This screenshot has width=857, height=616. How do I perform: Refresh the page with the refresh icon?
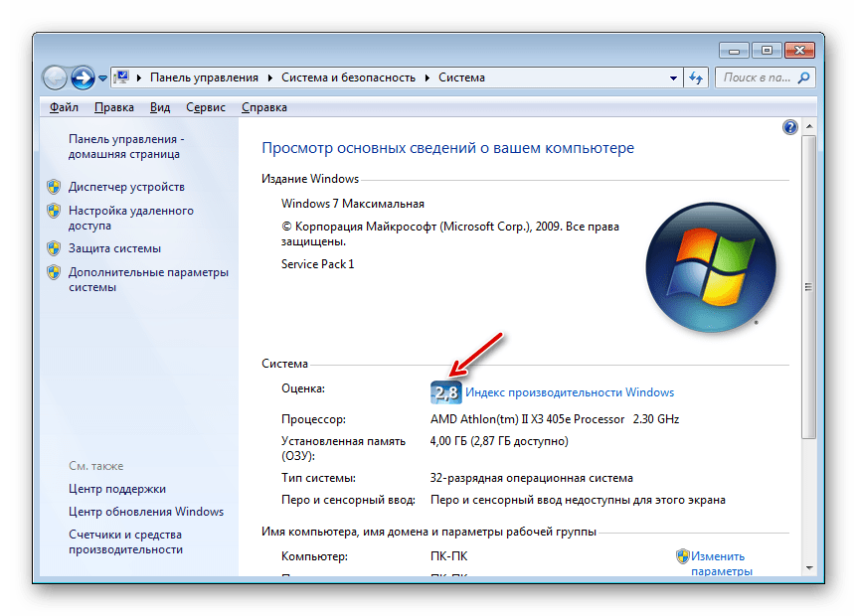[696, 78]
